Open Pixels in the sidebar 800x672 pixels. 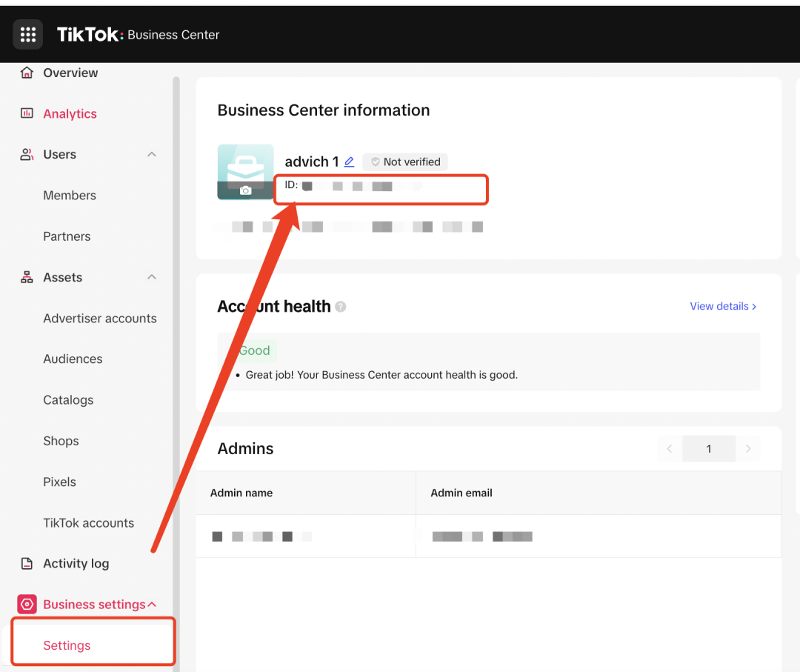[x=59, y=482]
